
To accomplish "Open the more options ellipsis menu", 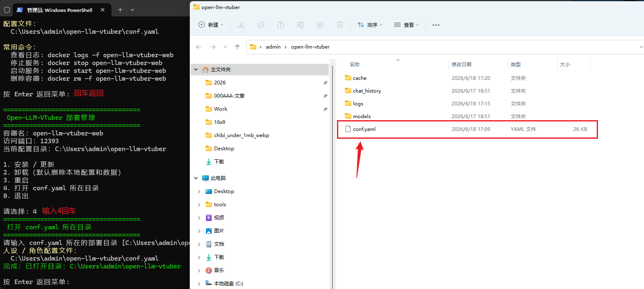I will click(436, 25).
